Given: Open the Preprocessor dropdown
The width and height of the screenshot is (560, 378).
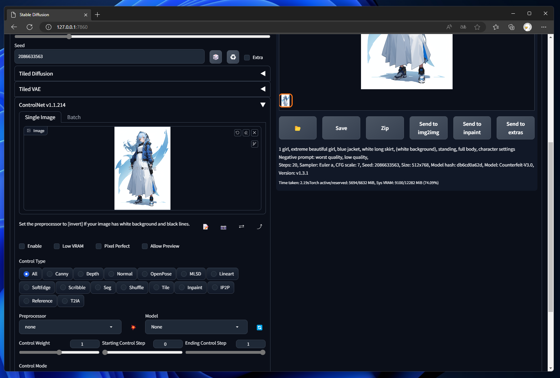Looking at the screenshot, I should click(x=70, y=327).
